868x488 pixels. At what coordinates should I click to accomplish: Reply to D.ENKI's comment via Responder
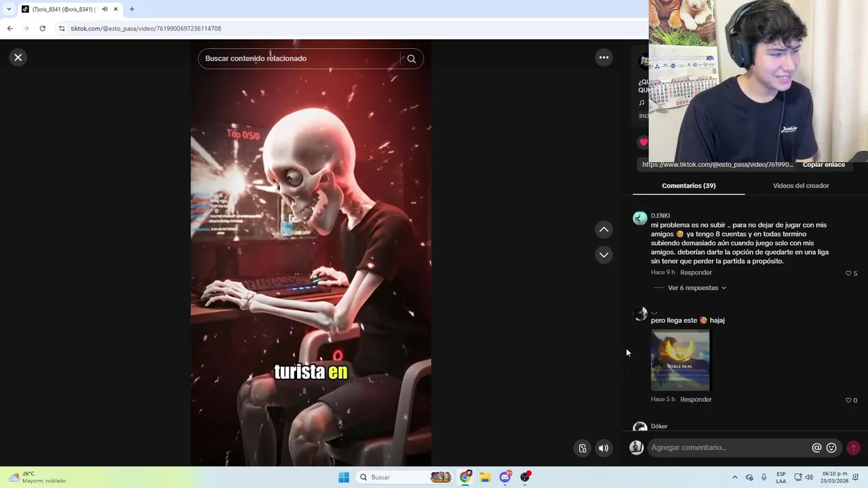[x=696, y=272]
